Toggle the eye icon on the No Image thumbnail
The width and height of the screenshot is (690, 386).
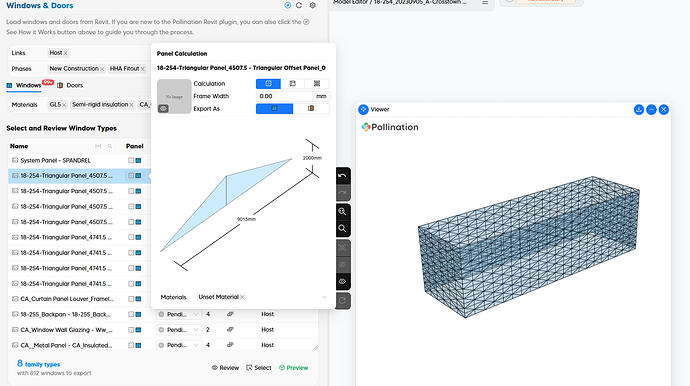pos(163,108)
